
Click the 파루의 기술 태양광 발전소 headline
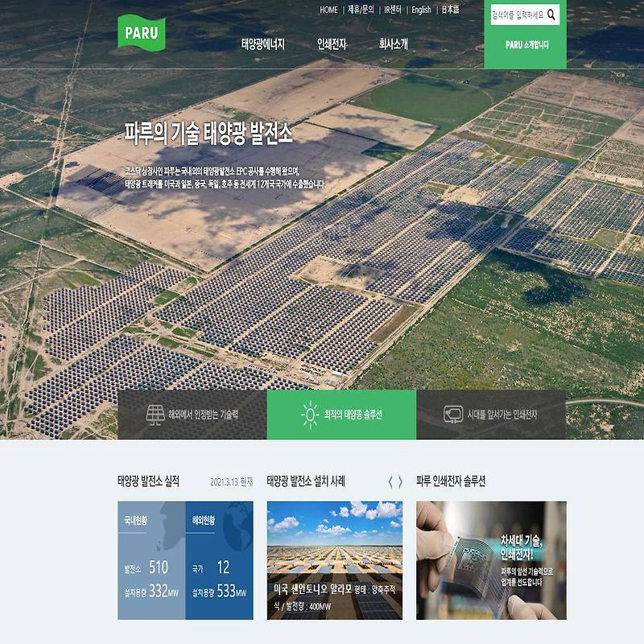pyautogui.click(x=208, y=134)
